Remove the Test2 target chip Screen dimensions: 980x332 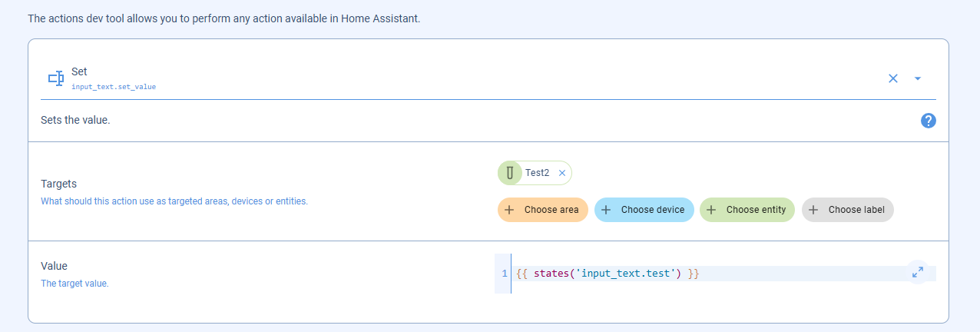pos(562,173)
